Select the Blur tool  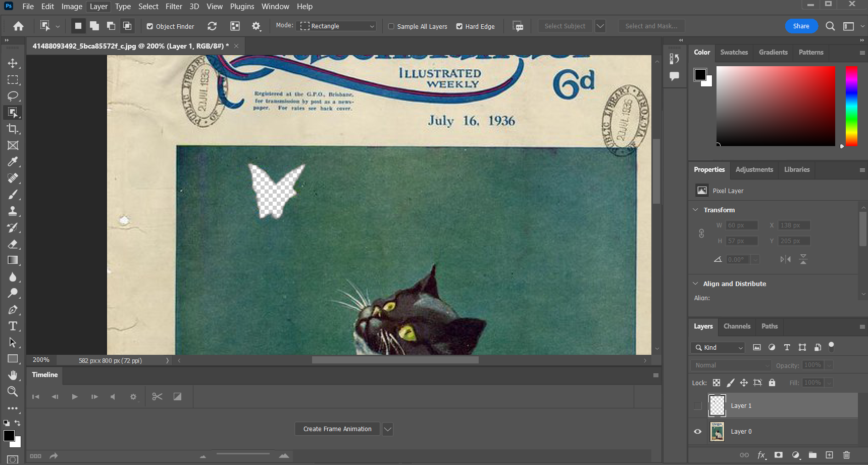(13, 276)
